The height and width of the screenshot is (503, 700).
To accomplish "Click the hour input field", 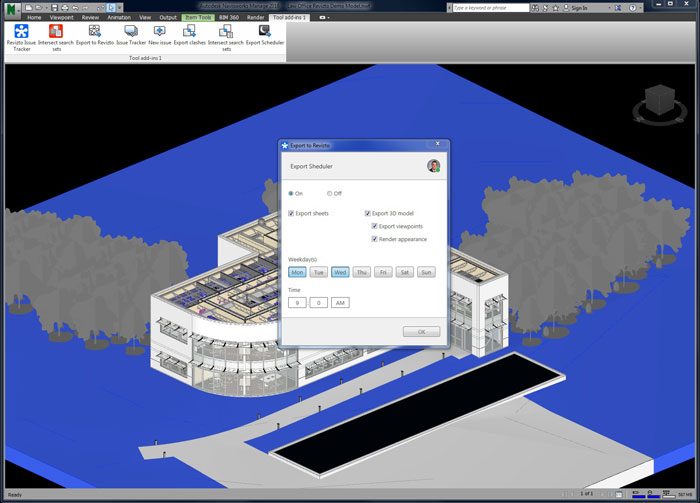I will point(297,302).
